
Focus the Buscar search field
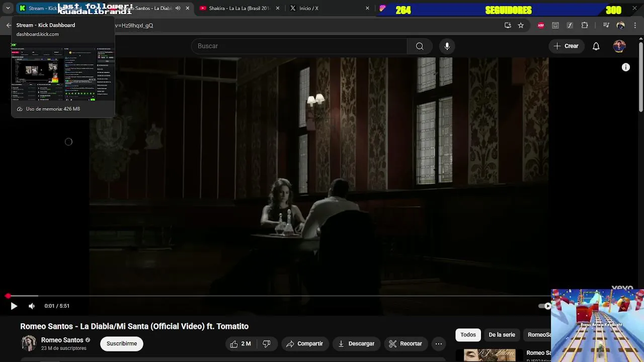pyautogui.click(x=299, y=46)
